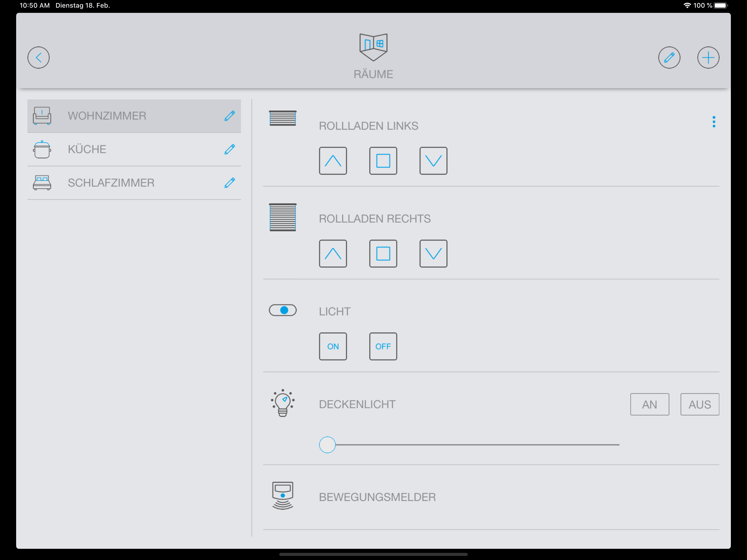Click the Rollladen Links label

pos(368,126)
